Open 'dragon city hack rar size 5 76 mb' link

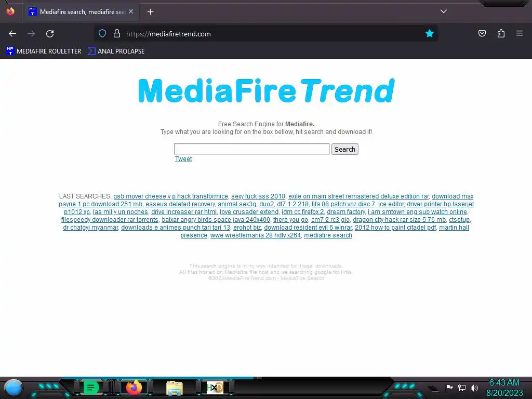(x=400, y=220)
